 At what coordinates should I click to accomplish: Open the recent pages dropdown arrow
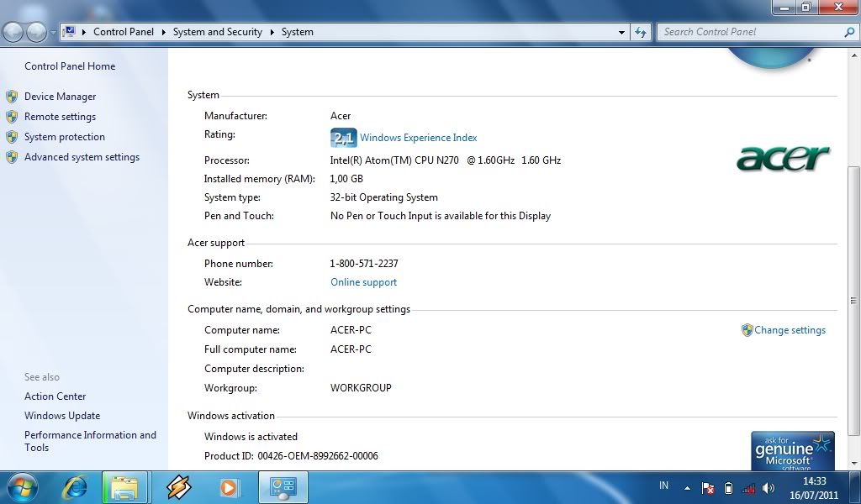tap(53, 33)
